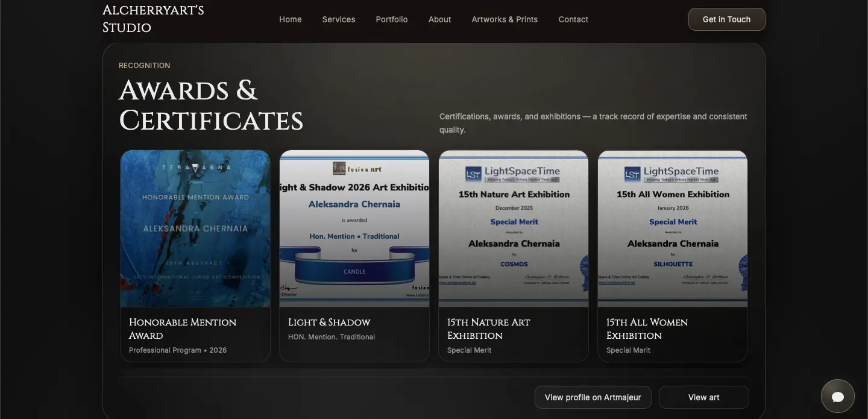
Task: Click the RECOGNITION section label
Action: tap(145, 65)
